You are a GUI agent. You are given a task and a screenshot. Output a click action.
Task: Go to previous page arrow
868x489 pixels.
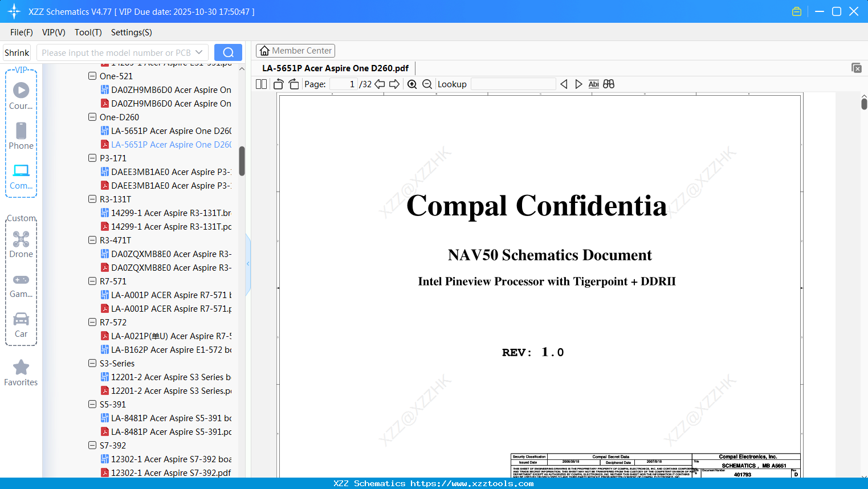(x=380, y=84)
